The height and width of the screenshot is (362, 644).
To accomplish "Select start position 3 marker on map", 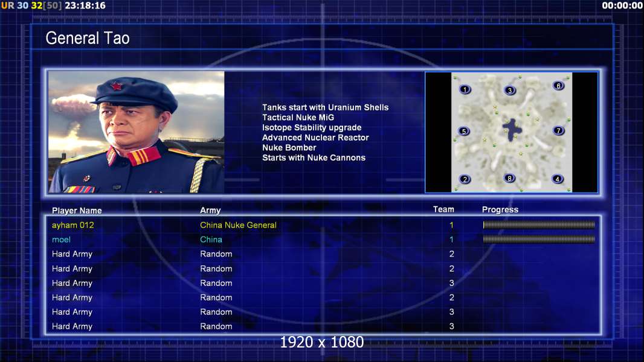I will (x=510, y=90).
